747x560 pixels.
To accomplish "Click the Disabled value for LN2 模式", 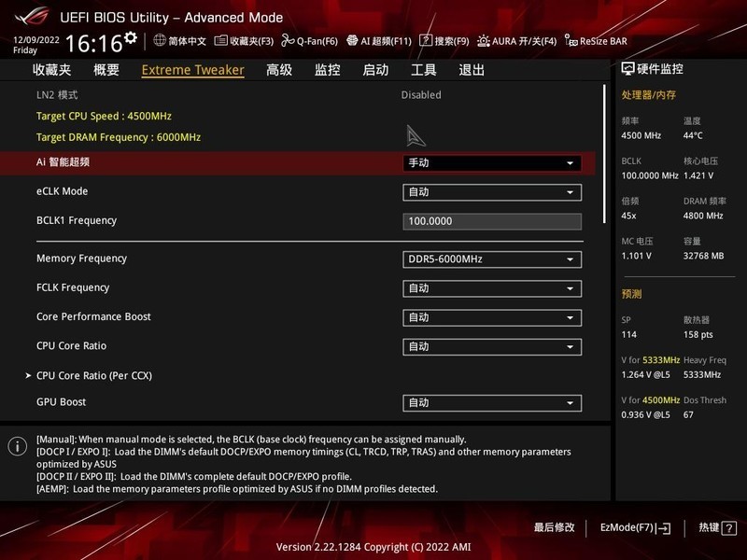I will [x=421, y=95].
